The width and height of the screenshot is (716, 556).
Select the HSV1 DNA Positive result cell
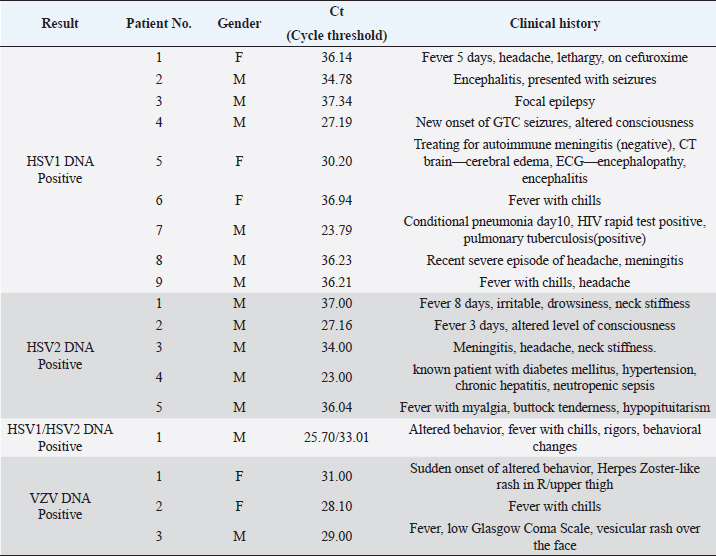pos(60,170)
